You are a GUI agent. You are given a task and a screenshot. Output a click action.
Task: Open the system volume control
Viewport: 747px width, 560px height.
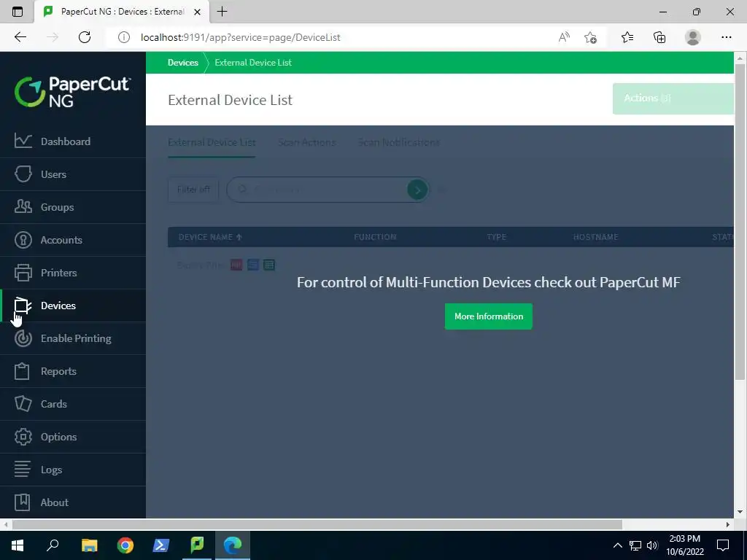coord(652,545)
